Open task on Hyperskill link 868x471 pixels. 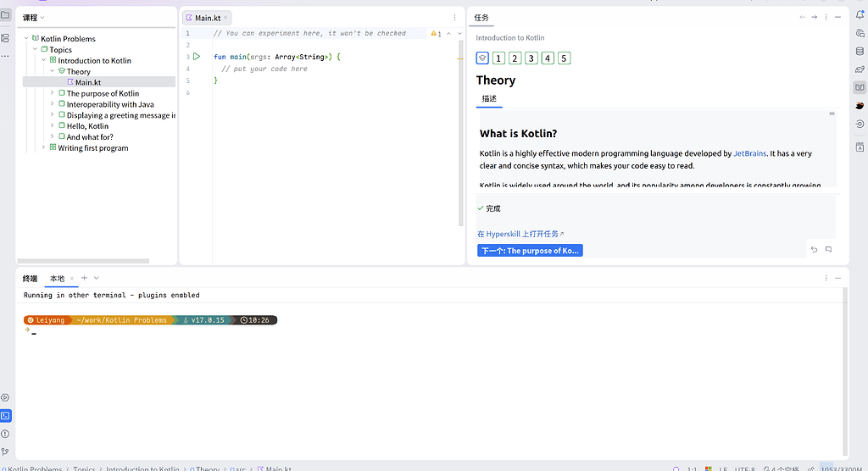coord(520,234)
